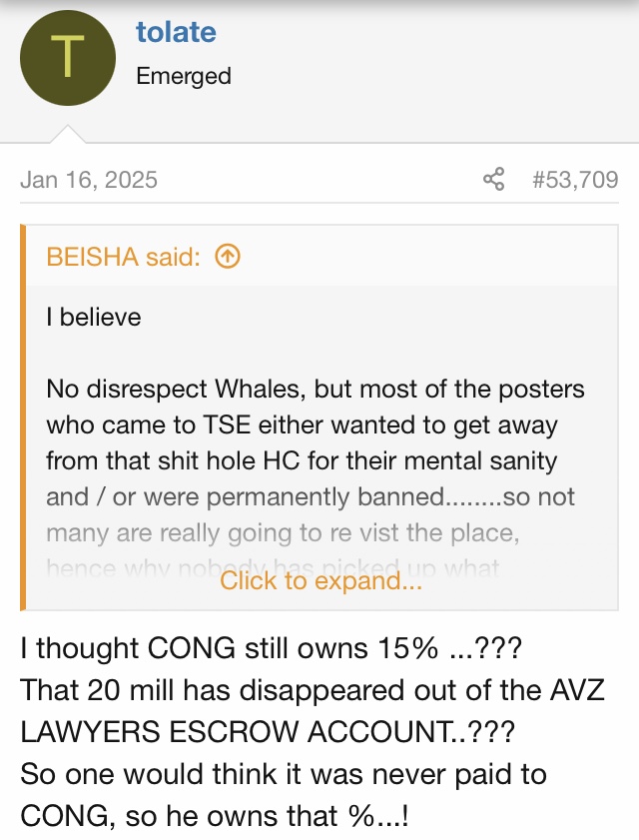Click the share icon beside post number

[494, 179]
